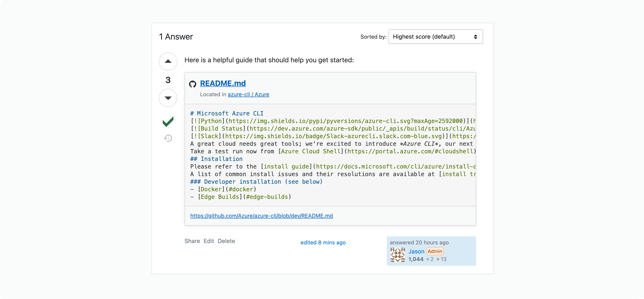644x299 pixels.
Task: Click the '# Microsoft Azure CLI' code line
Action: [227, 113]
